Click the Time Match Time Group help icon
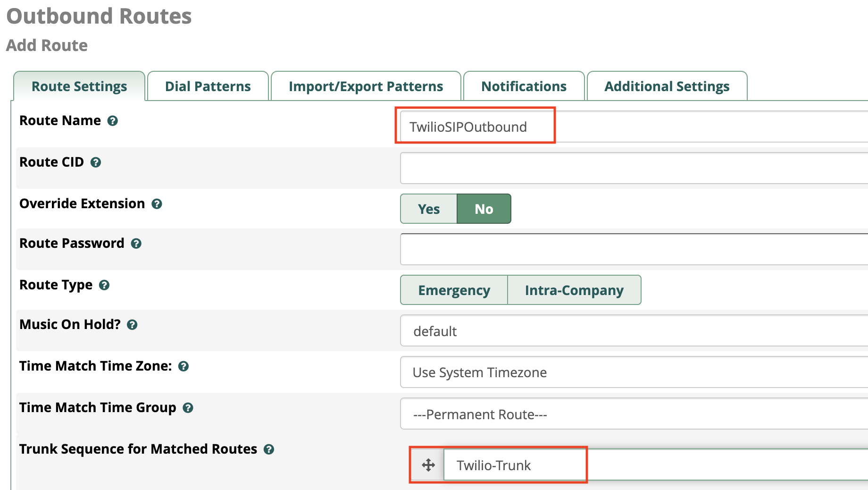 (x=188, y=408)
